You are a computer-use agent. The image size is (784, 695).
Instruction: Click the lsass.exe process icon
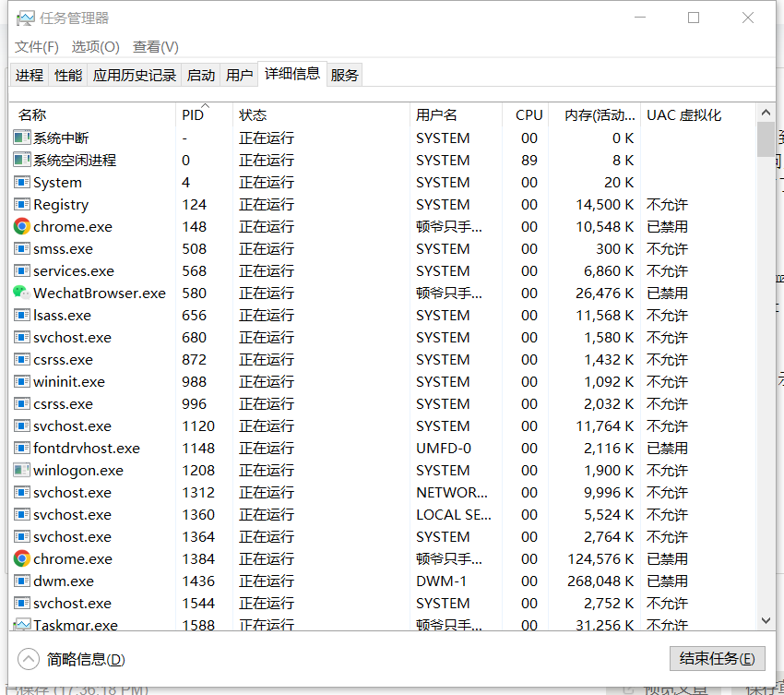(x=21, y=316)
